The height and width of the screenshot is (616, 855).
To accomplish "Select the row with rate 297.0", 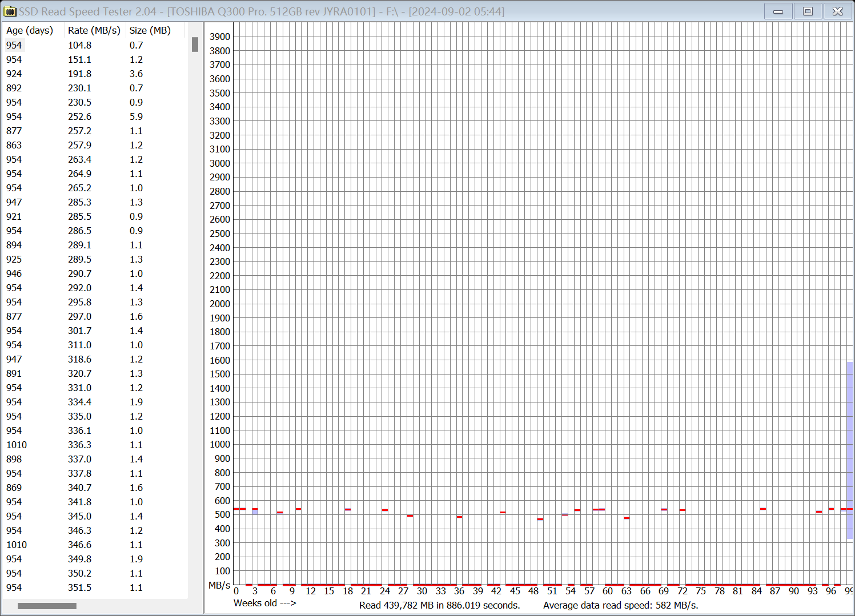I will [x=95, y=316].
